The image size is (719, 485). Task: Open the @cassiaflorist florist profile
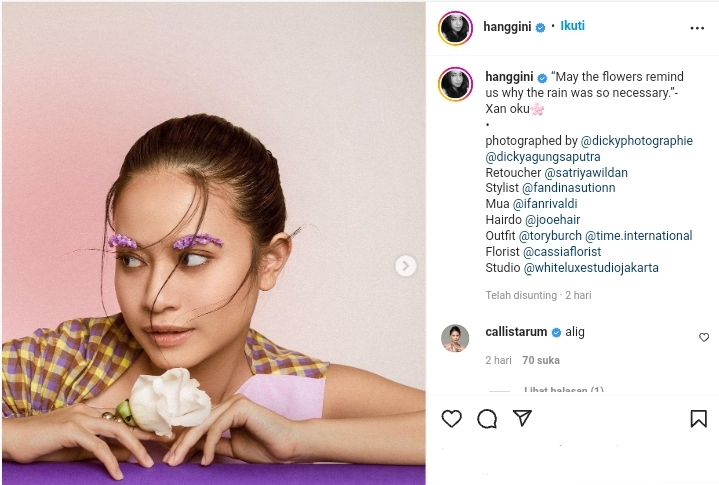[562, 252]
